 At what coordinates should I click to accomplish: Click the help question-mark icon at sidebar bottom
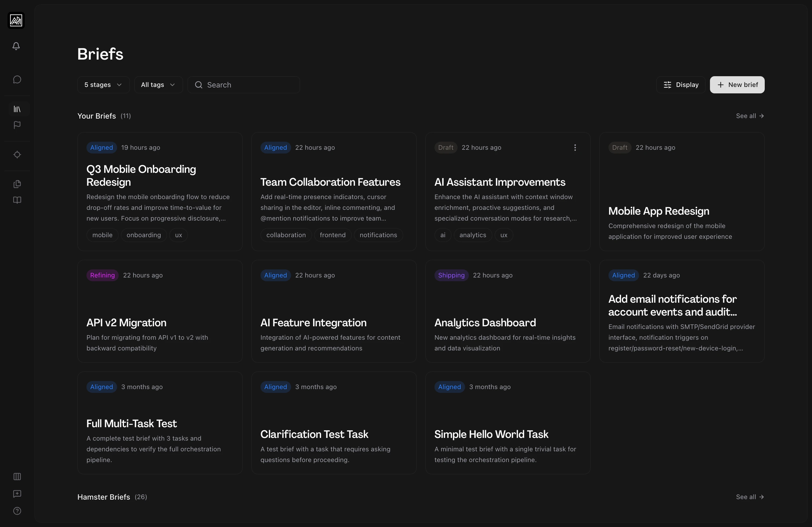click(x=17, y=511)
